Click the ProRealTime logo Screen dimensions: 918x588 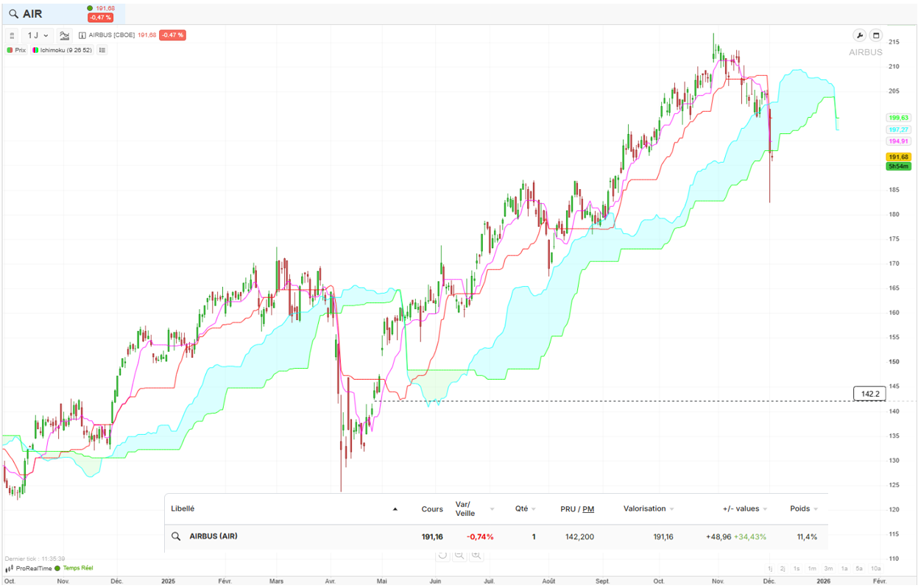[x=29, y=568]
